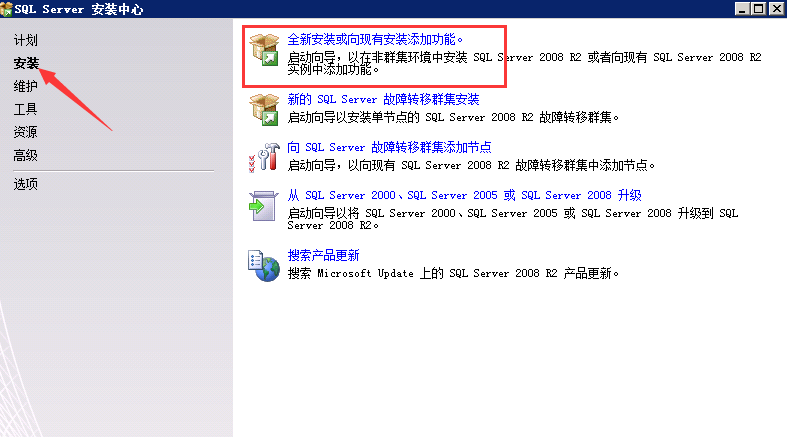Open the 维护 sidebar page
Viewport: 787px width, 437px height.
[x=26, y=86]
